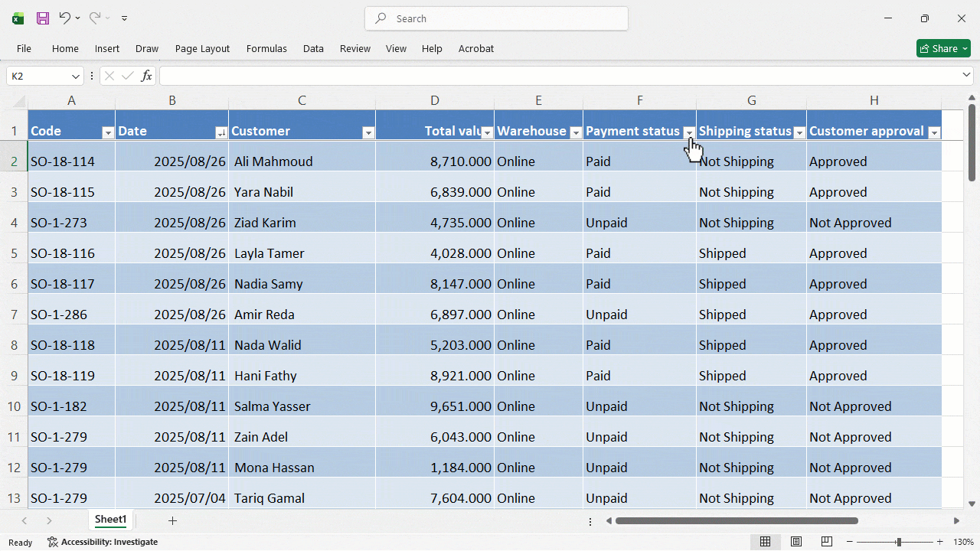Open the Undo history dropdown arrow
The width and height of the screenshot is (980, 551).
[x=77, y=18]
